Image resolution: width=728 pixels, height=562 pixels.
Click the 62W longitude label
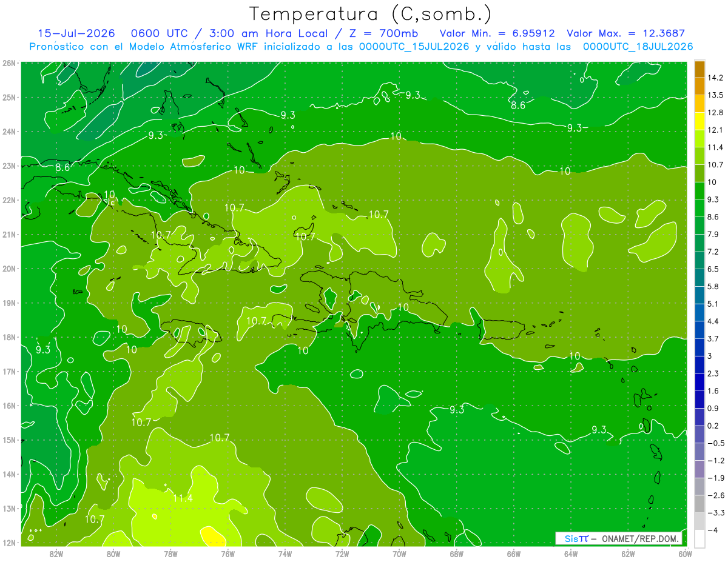pyautogui.click(x=629, y=554)
